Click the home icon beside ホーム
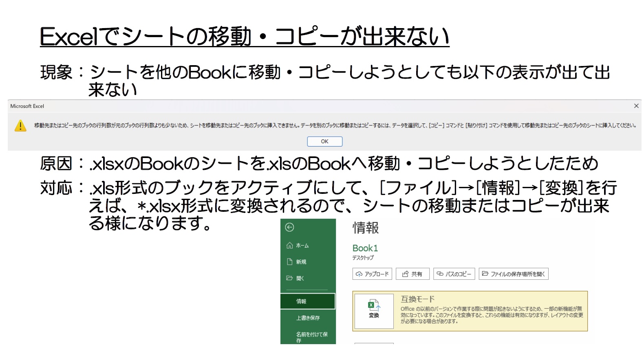 click(289, 245)
